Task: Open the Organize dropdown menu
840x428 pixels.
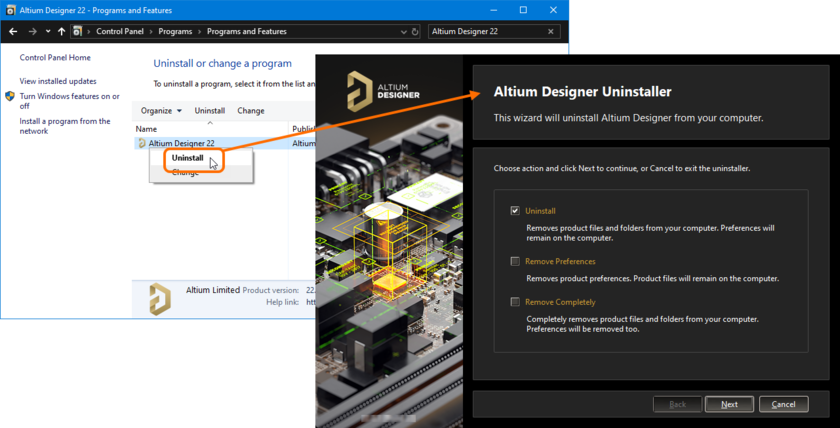Action: 161,111
